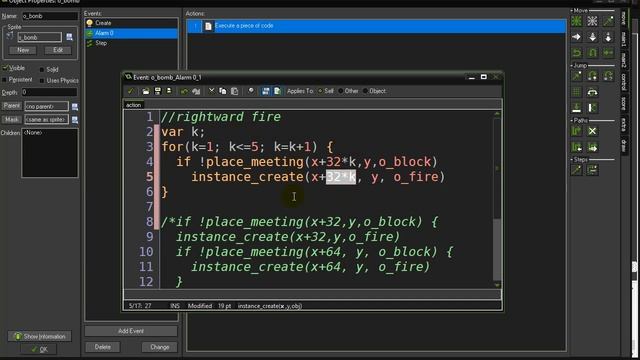
Task: Select the Align to Grid action icon
Action: click(576, 92)
